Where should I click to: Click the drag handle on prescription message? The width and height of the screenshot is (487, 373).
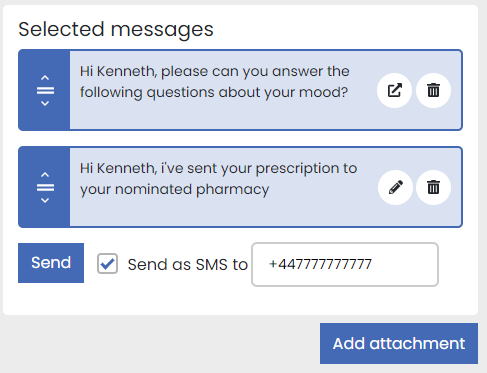coord(45,187)
